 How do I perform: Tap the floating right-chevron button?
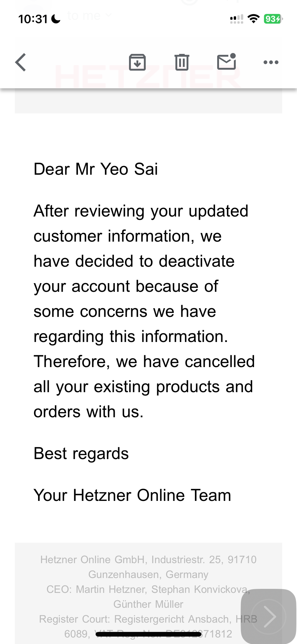click(x=269, y=616)
